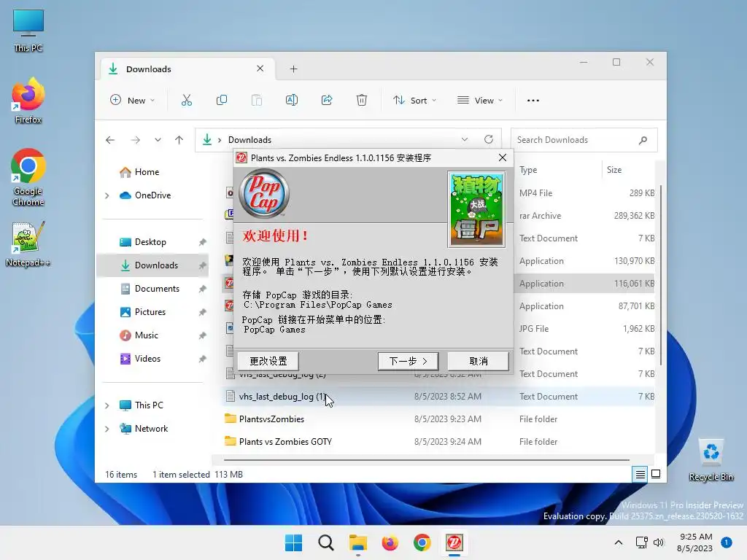747x560 pixels.
Task: Go back with the left arrow
Action: tap(110, 139)
